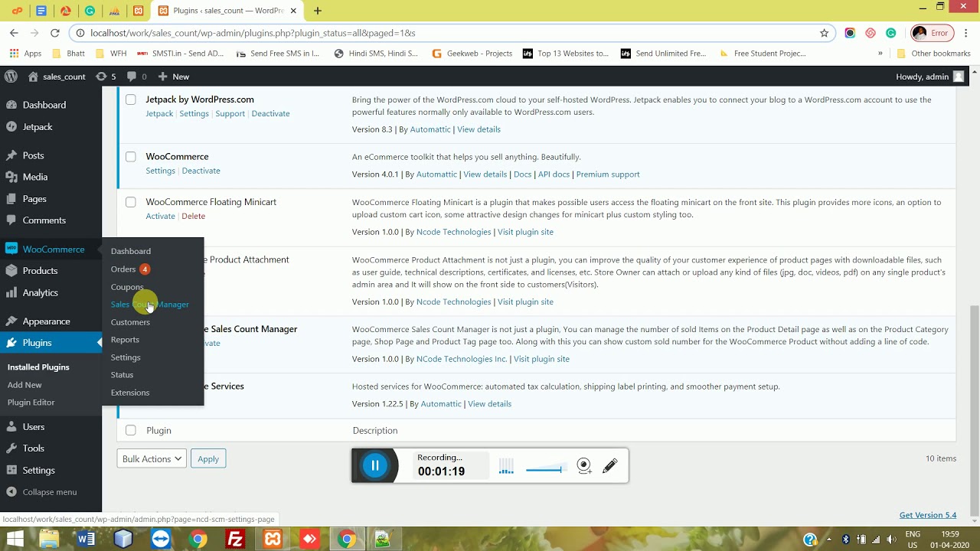Open Users in the sidebar

tap(34, 427)
